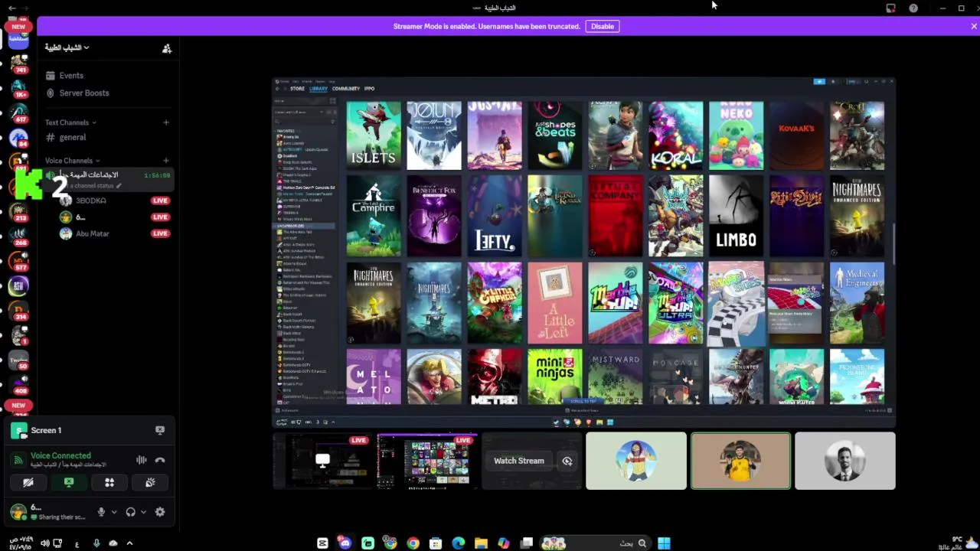The width and height of the screenshot is (980, 551).
Task: Click the Watch Stream button
Action: click(519, 461)
